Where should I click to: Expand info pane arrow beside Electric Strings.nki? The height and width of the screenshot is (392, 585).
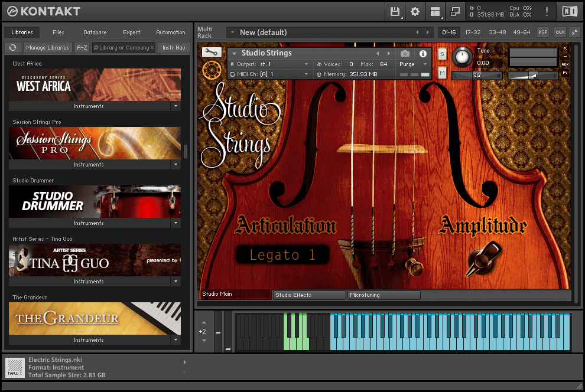[x=185, y=362]
